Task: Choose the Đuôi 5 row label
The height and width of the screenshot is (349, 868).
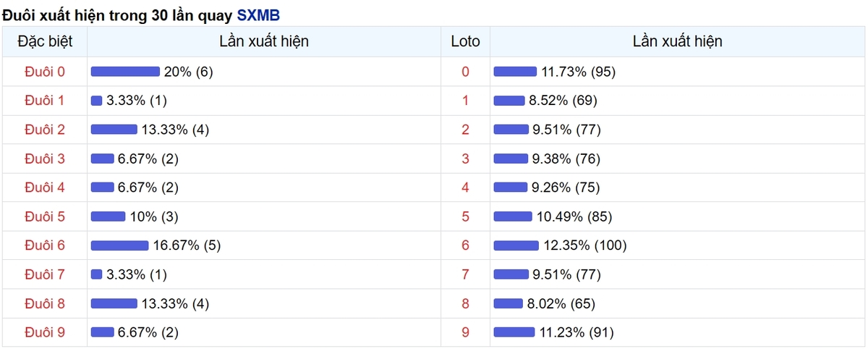Action: pyautogui.click(x=45, y=216)
